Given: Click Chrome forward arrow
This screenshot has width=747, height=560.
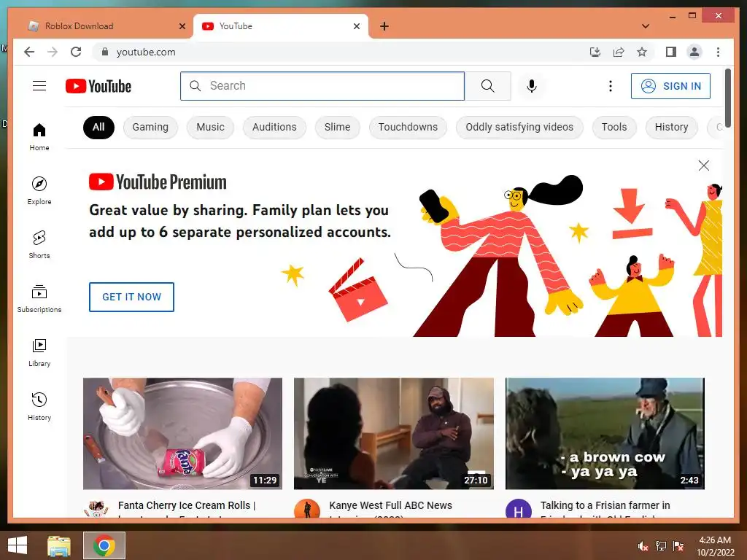Looking at the screenshot, I should (53, 52).
